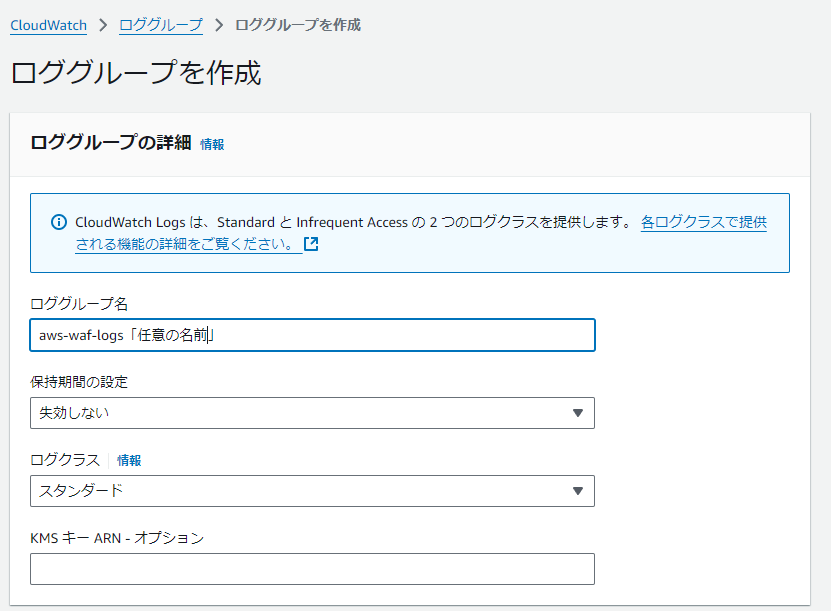831x611 pixels.
Task: Open the 保持期間の設定 dropdown showing 失効しない
Action: pyautogui.click(x=312, y=413)
